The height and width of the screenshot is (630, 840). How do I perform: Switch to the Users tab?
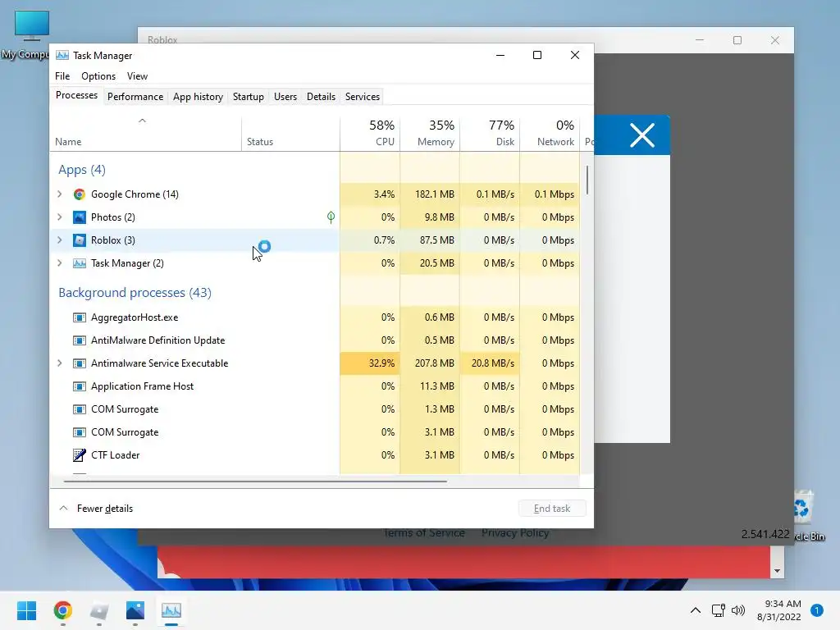[285, 97]
